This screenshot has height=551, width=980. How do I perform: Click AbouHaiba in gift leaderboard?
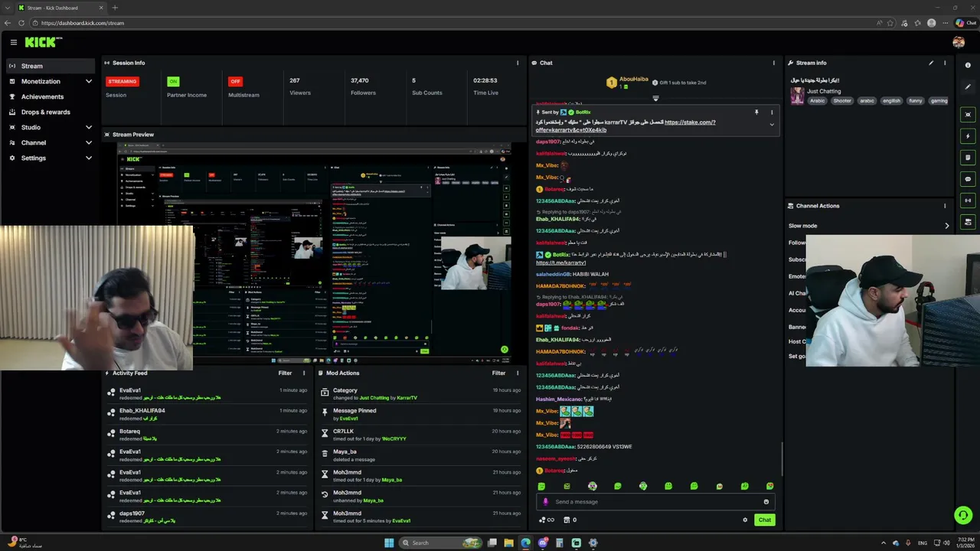click(x=633, y=79)
